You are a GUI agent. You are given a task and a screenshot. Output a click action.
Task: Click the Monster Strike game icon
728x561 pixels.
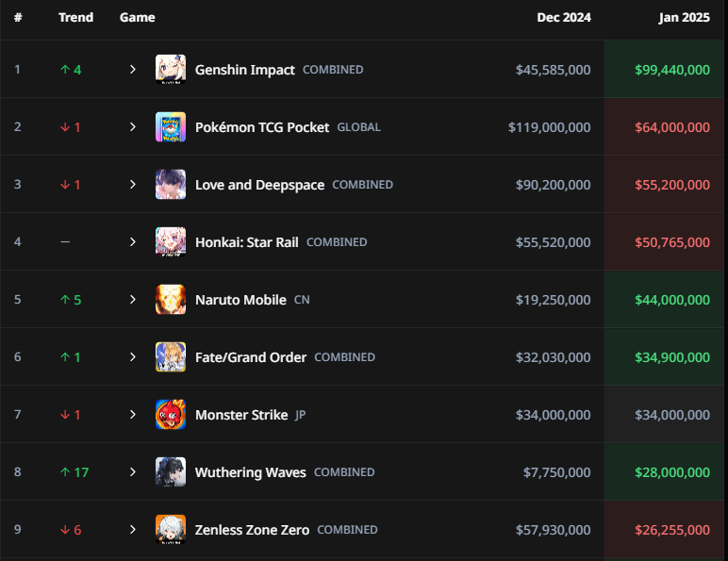pyautogui.click(x=171, y=415)
